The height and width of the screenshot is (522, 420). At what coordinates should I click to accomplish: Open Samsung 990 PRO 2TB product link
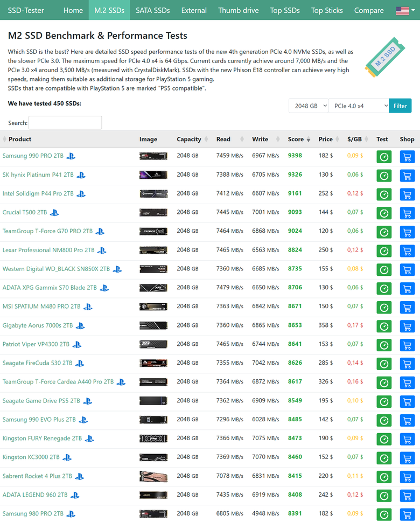33,156
